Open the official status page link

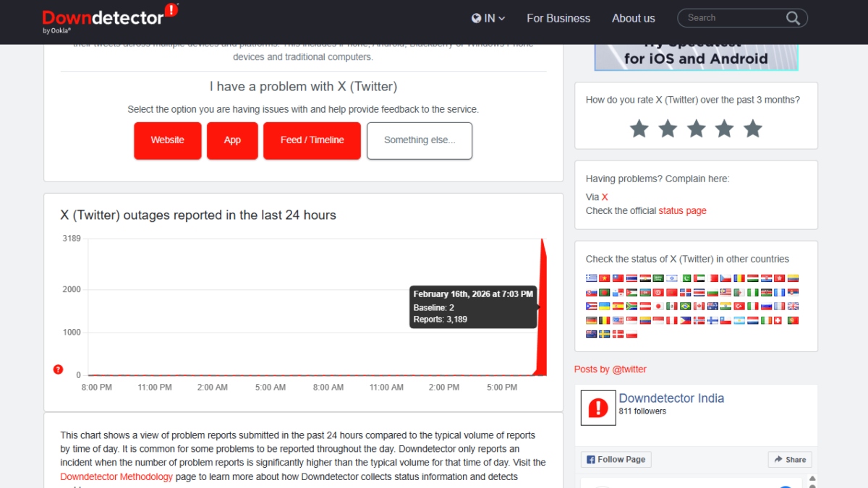(682, 210)
